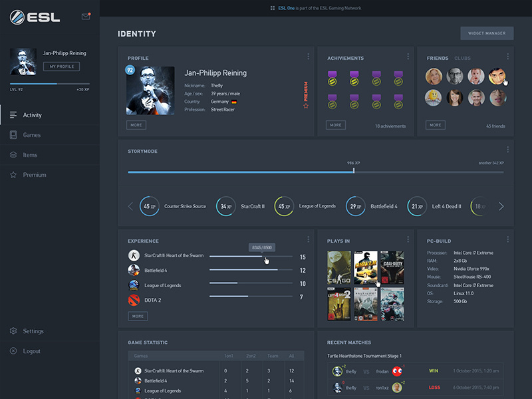Click the StarCraft II icon in Experience
532x399 pixels.
click(134, 255)
